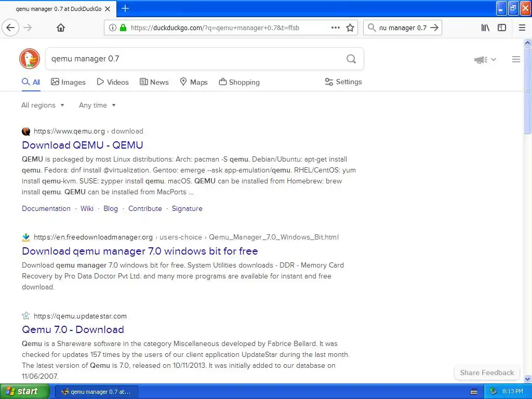Open the Contribute sublink
The width and height of the screenshot is (532, 399).
tap(145, 209)
